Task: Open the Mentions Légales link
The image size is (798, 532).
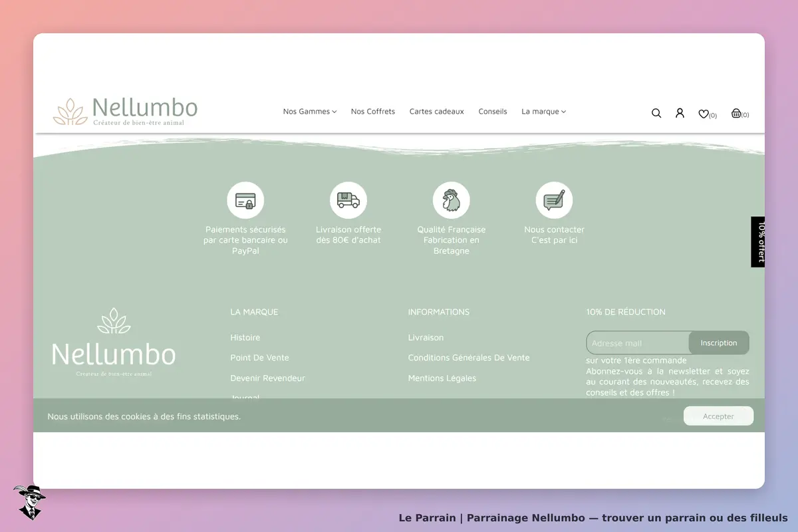Action: coord(442,378)
